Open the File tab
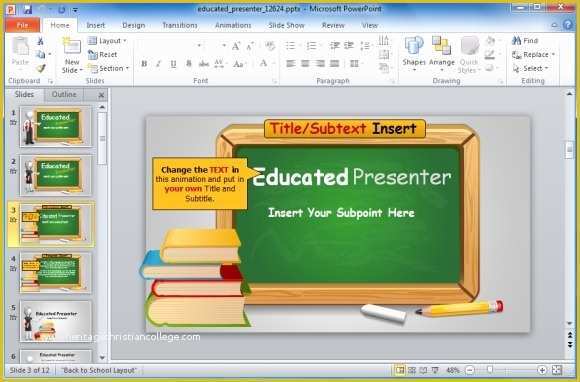This screenshot has height=382, width=580. 23,25
